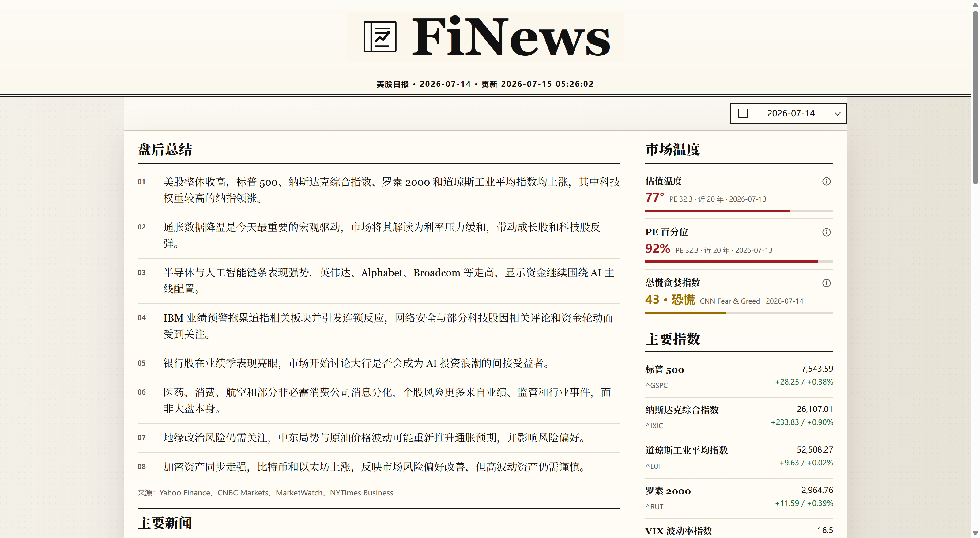Click the FiNews chart logo icon
Image resolution: width=980 pixels, height=538 pixels.
pos(380,37)
